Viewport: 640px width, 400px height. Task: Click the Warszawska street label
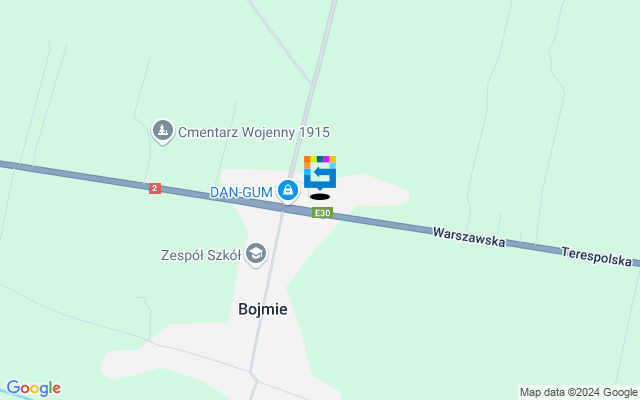(469, 237)
